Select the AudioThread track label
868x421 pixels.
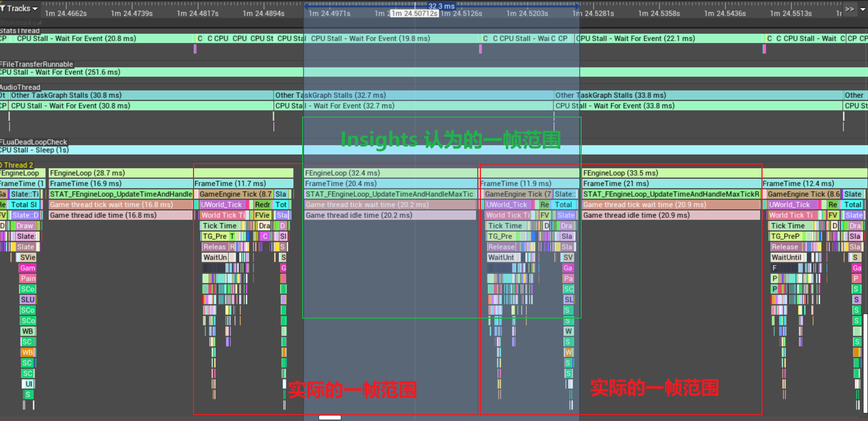pos(20,88)
